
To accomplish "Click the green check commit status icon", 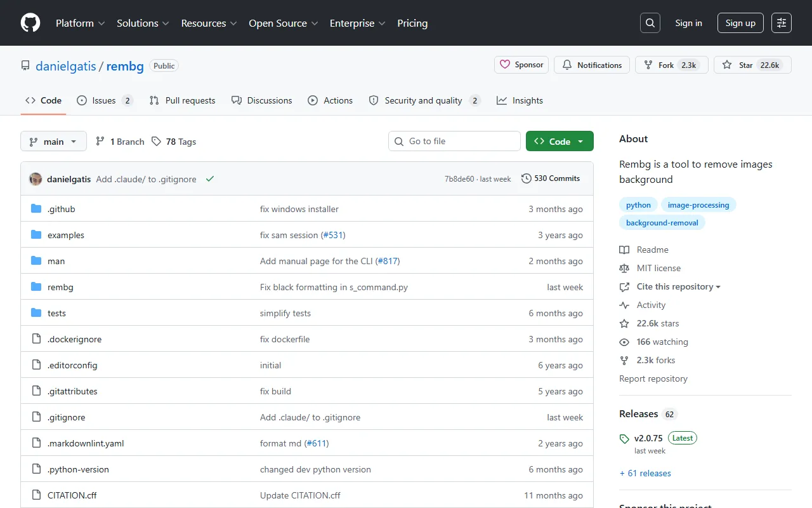I will [x=210, y=179].
